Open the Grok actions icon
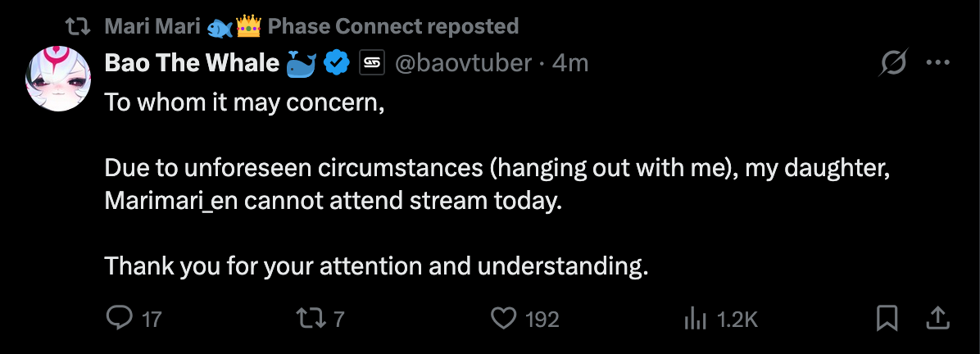The width and height of the screenshot is (980, 354). (x=894, y=63)
